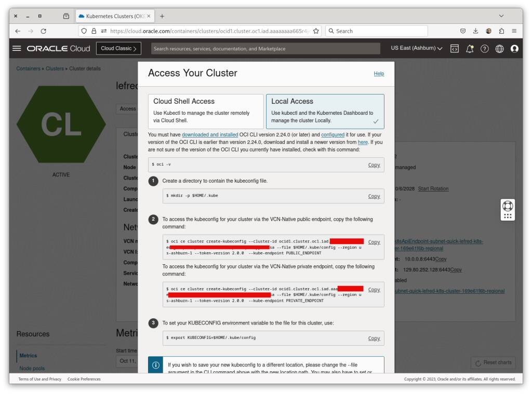The height and width of the screenshot is (394, 532).
Task: Open the help question mark icon
Action: pyautogui.click(x=485, y=49)
